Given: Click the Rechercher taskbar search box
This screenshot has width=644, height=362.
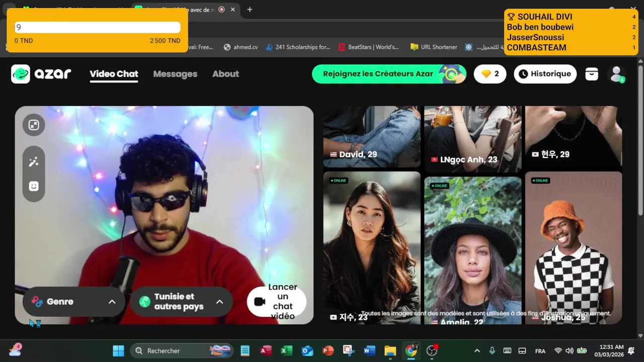Looking at the screenshot, I should (182, 350).
